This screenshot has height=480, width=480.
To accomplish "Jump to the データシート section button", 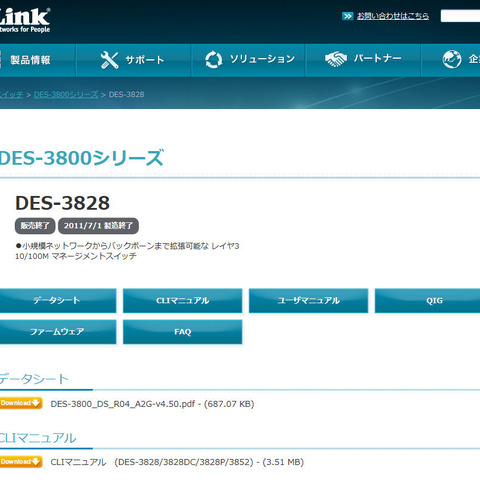I will [58, 301].
